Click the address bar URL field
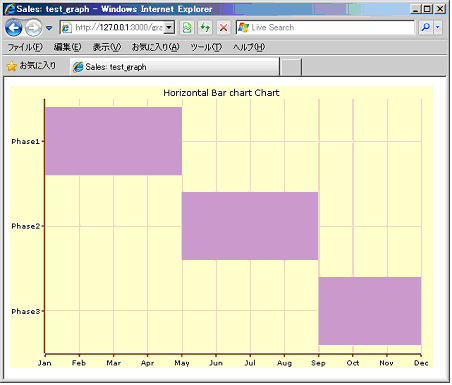This screenshot has width=452, height=385. tap(118, 28)
